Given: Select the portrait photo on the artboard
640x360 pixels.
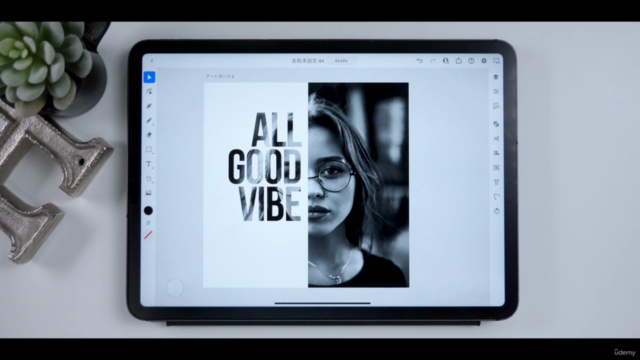Looking at the screenshot, I should 358,185.
